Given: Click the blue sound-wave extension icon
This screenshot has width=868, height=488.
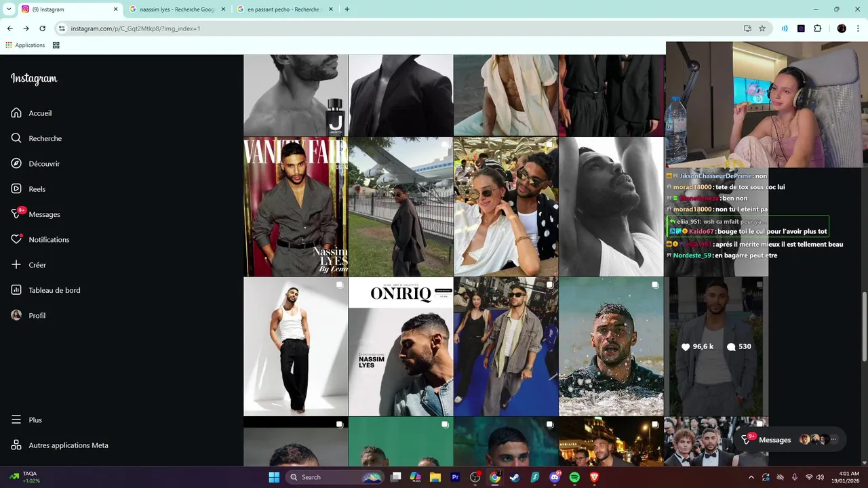Looking at the screenshot, I should tap(785, 28).
